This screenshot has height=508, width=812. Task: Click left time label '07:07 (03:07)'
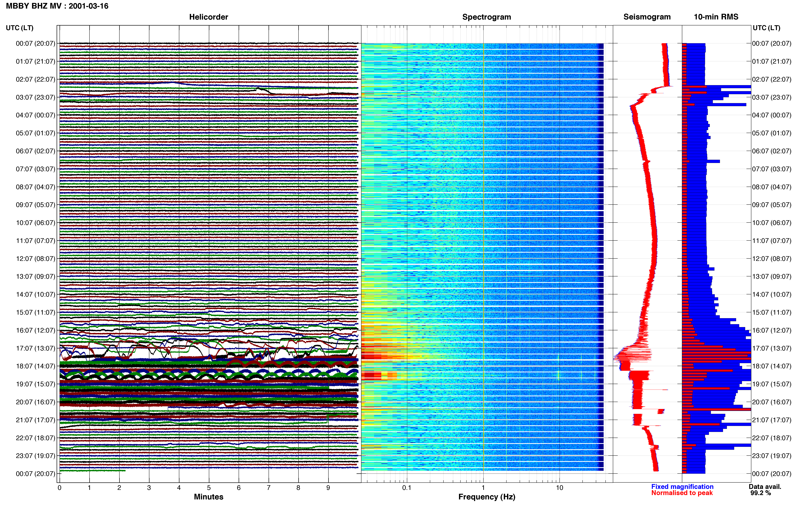point(36,169)
